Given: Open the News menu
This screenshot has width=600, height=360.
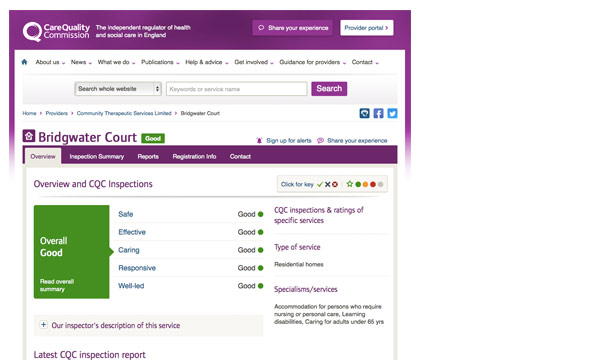Looking at the screenshot, I should (x=81, y=62).
